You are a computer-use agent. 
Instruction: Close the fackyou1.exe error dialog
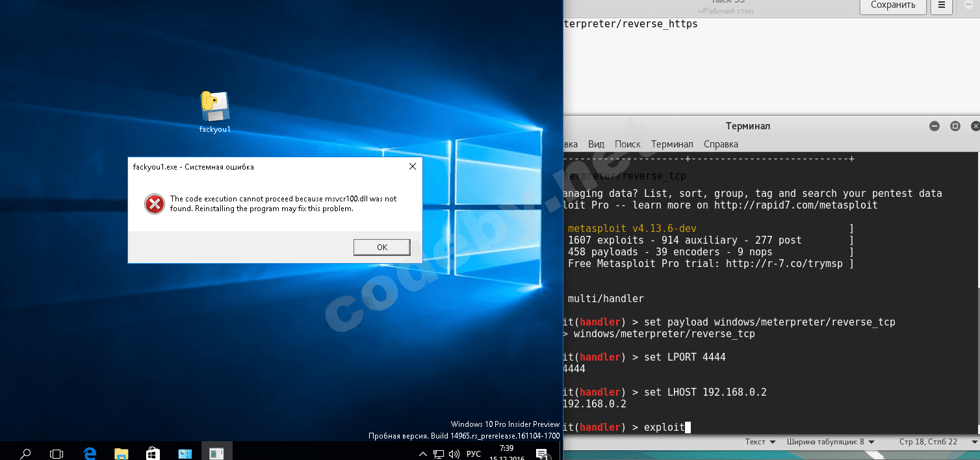(x=412, y=166)
